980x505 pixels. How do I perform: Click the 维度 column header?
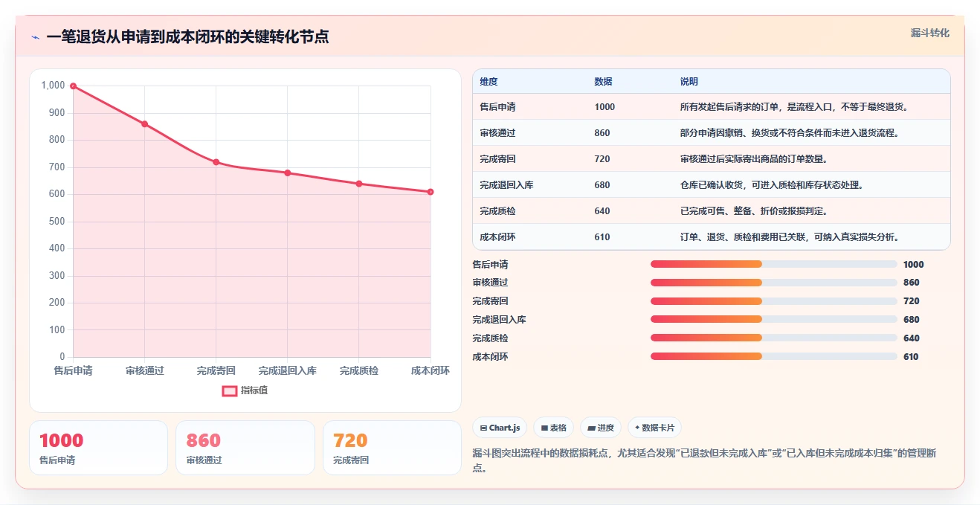489,81
